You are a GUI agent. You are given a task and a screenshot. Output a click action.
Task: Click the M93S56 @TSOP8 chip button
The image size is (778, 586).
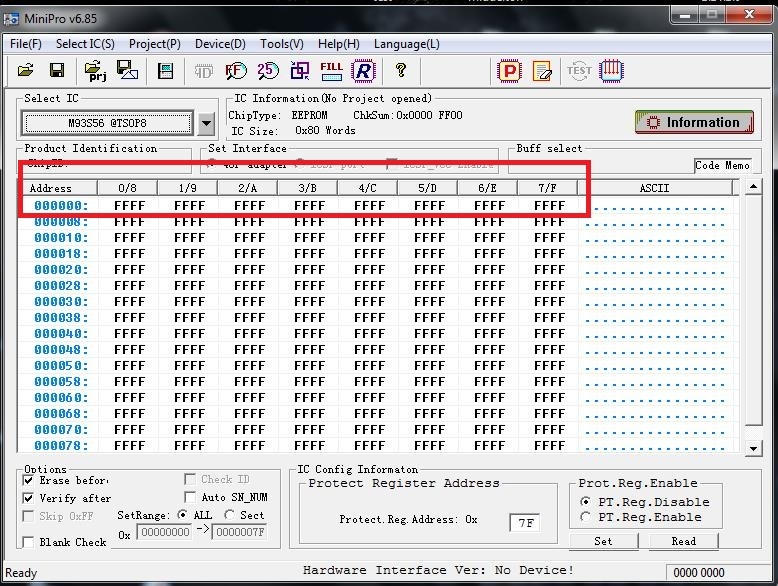tap(107, 123)
